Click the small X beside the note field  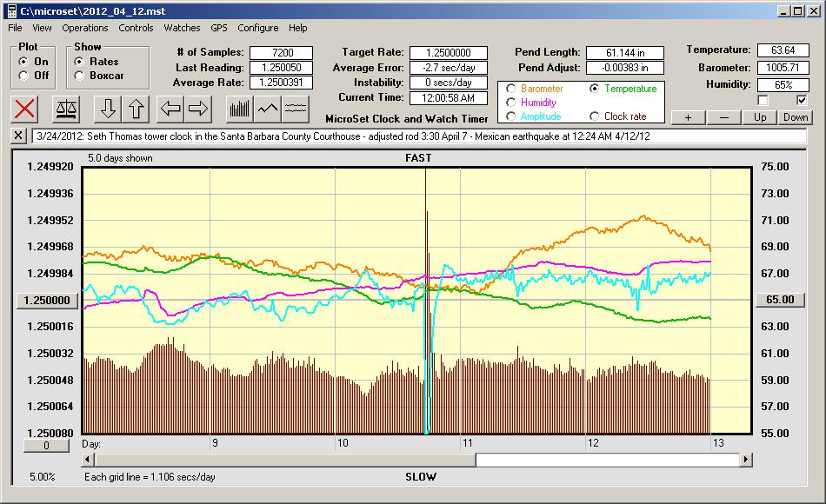(x=18, y=136)
